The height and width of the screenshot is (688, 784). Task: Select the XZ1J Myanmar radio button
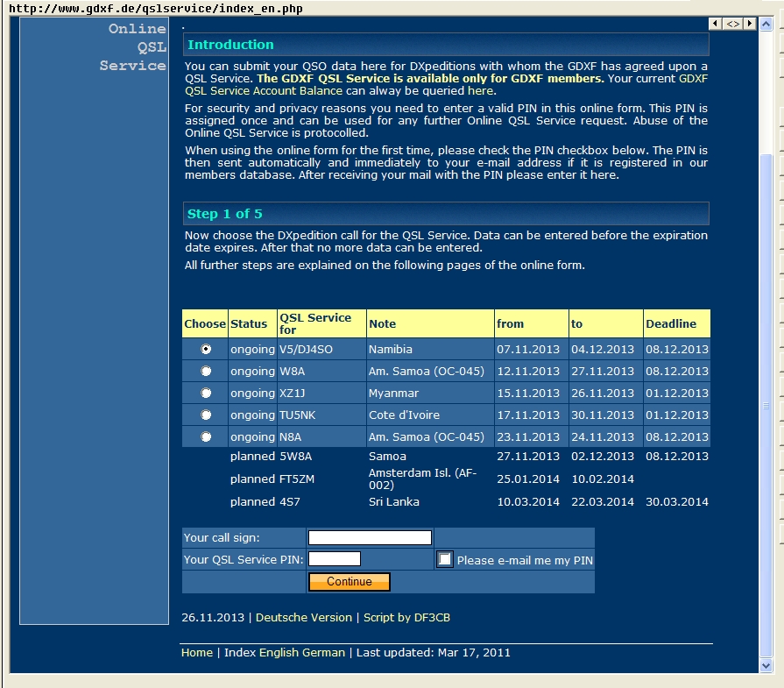click(206, 394)
